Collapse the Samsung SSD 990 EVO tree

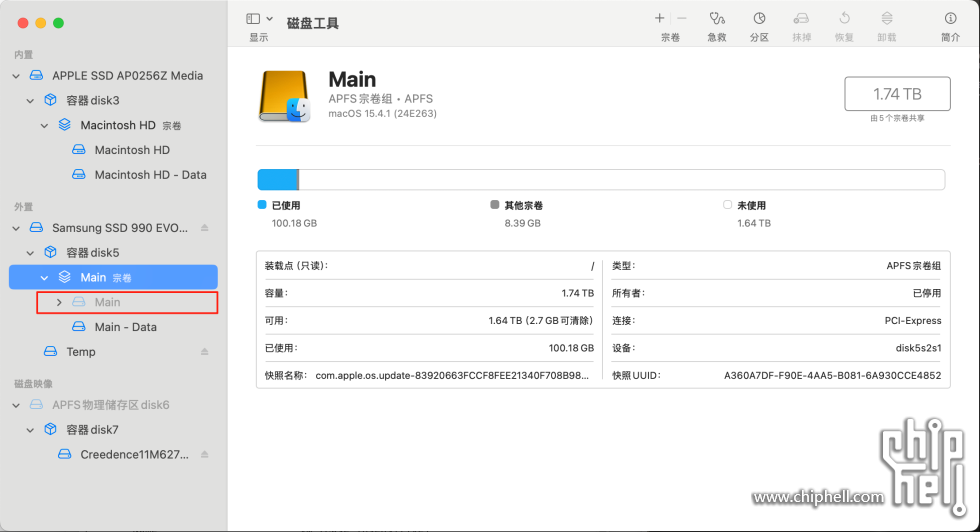[16, 228]
